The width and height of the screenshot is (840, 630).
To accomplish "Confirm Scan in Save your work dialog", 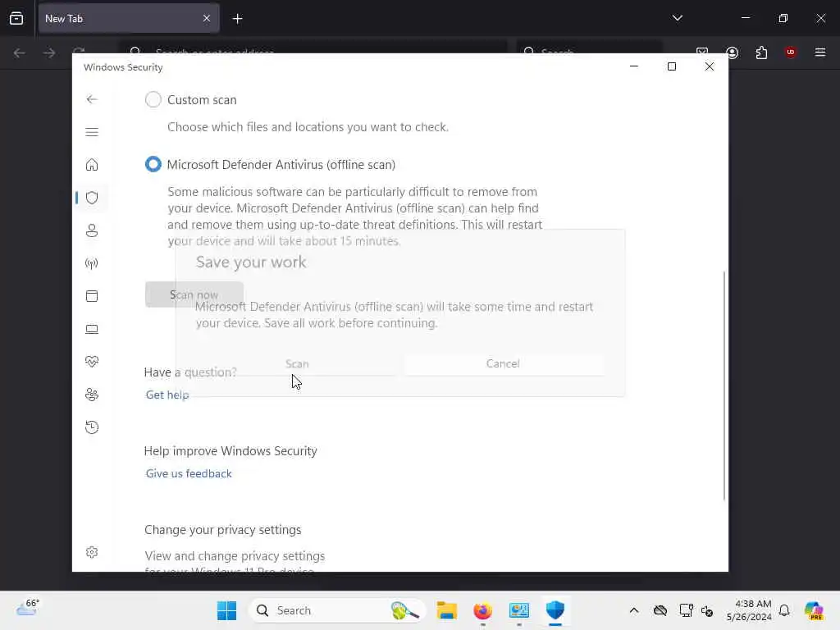I will tap(297, 363).
